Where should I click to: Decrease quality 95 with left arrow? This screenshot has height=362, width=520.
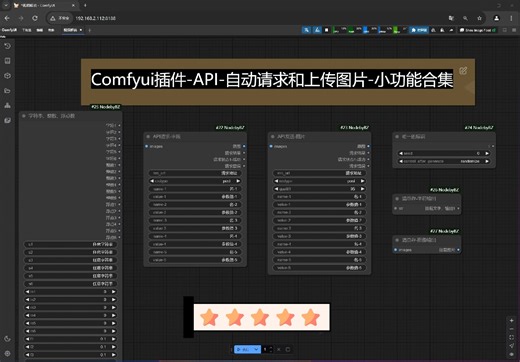(276, 189)
